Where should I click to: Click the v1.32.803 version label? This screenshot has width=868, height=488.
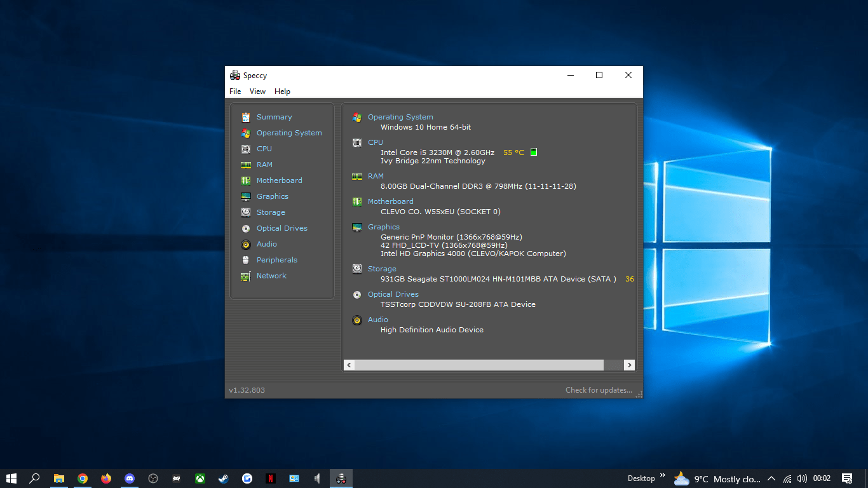point(247,390)
